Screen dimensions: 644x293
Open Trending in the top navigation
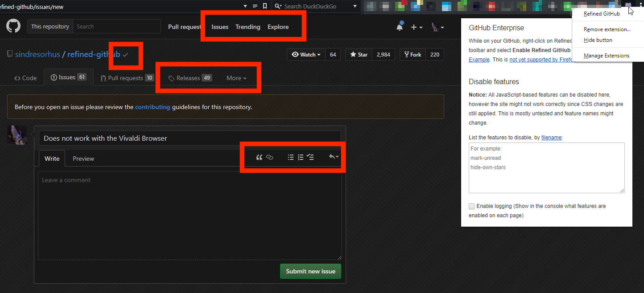[248, 27]
